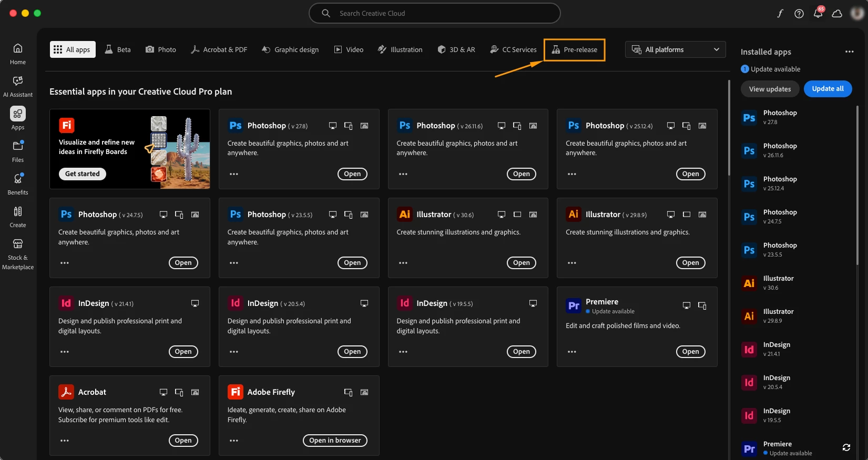Viewport: 868px width, 460px height.
Task: Click the Premiere icon in Installed apps list
Action: 749,449
